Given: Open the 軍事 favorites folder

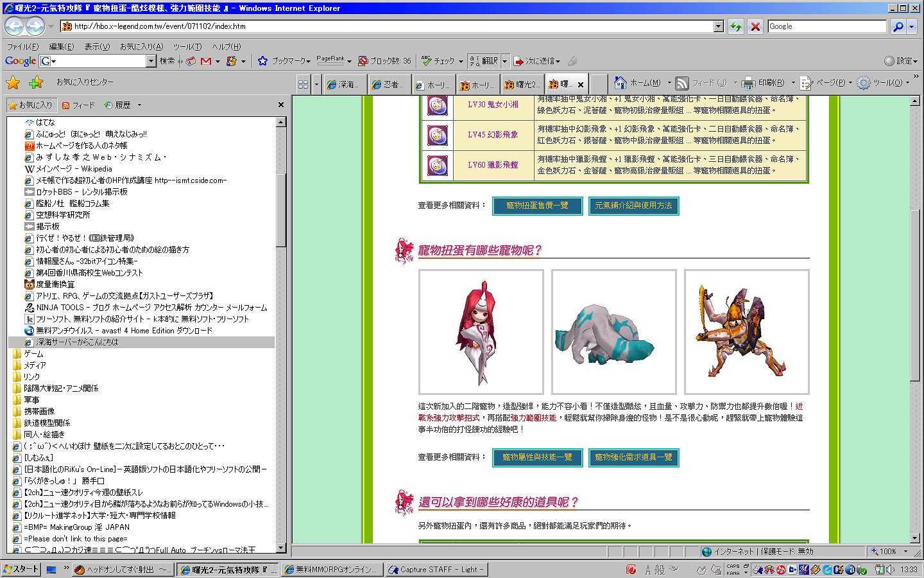Looking at the screenshot, I should click(x=31, y=400).
